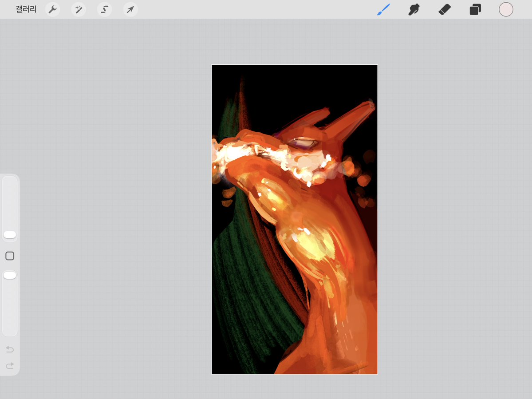Screen dimensions: 532x399
Task: Open the active color picker circle
Action: tap(506, 9)
